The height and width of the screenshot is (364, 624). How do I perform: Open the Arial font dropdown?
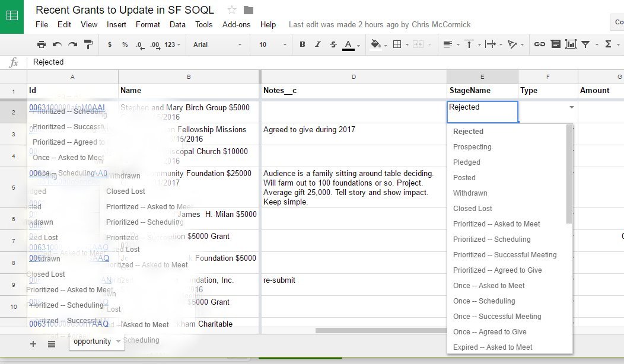coord(217,44)
